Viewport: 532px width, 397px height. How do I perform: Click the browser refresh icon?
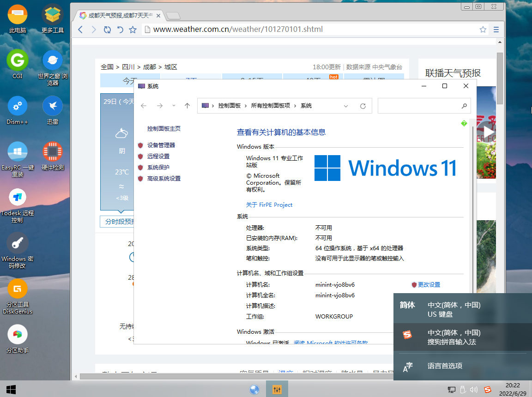pyautogui.click(x=107, y=30)
